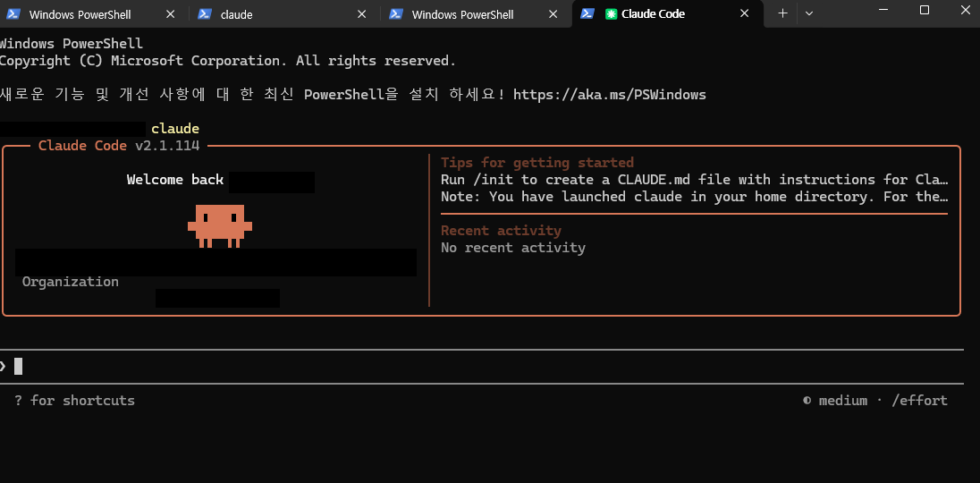Click the 'Run /init to create a CLAUDE.md' line

695,180
